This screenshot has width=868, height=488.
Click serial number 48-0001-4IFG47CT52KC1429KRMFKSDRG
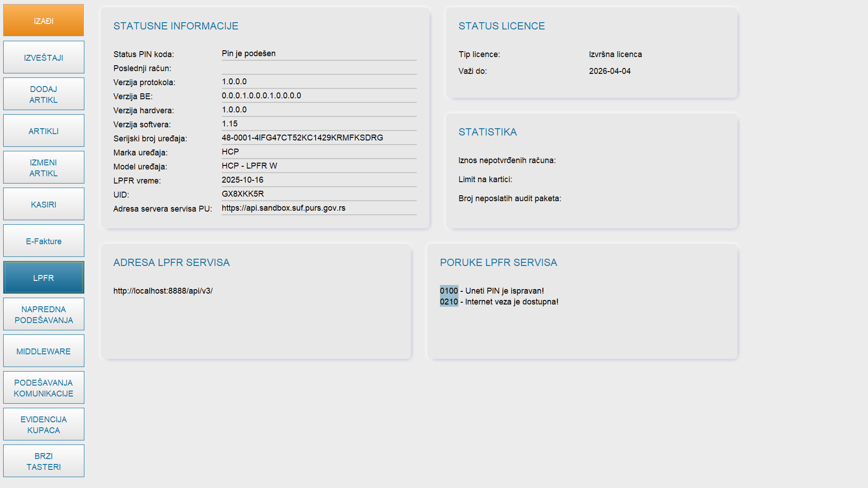click(302, 138)
